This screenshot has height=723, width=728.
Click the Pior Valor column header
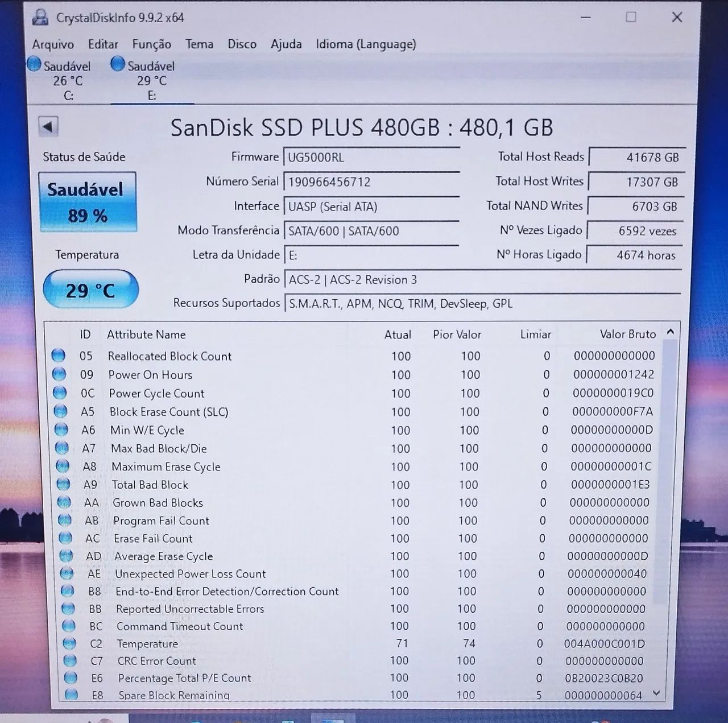457,334
